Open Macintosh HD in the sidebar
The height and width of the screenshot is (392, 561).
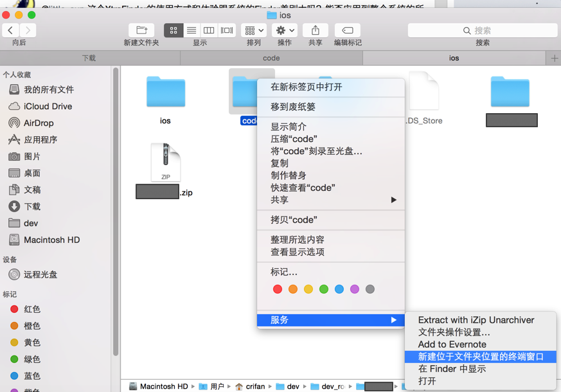[51, 240]
